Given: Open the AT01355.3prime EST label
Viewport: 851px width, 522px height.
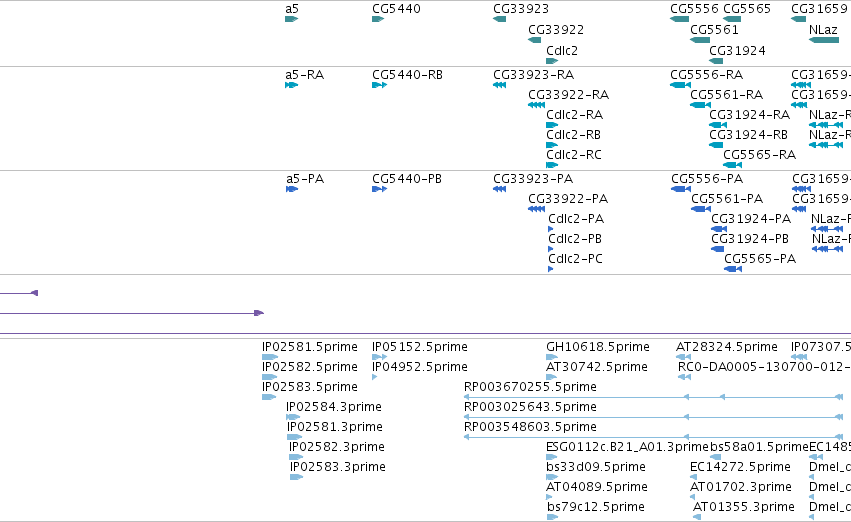Looking at the screenshot, I should pyautogui.click(x=744, y=508).
